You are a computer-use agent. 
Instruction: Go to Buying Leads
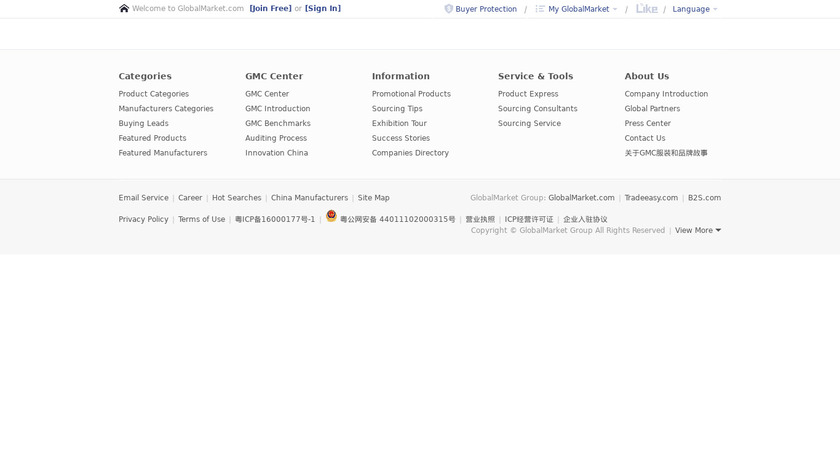[144, 123]
